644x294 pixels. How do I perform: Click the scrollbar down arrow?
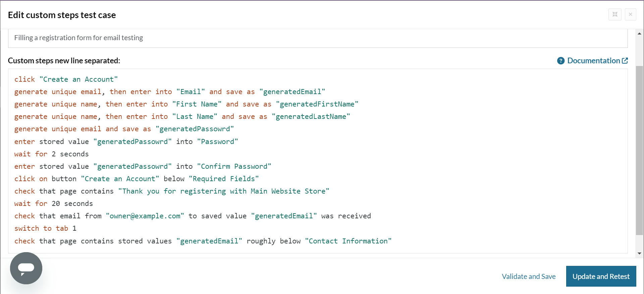[639, 253]
